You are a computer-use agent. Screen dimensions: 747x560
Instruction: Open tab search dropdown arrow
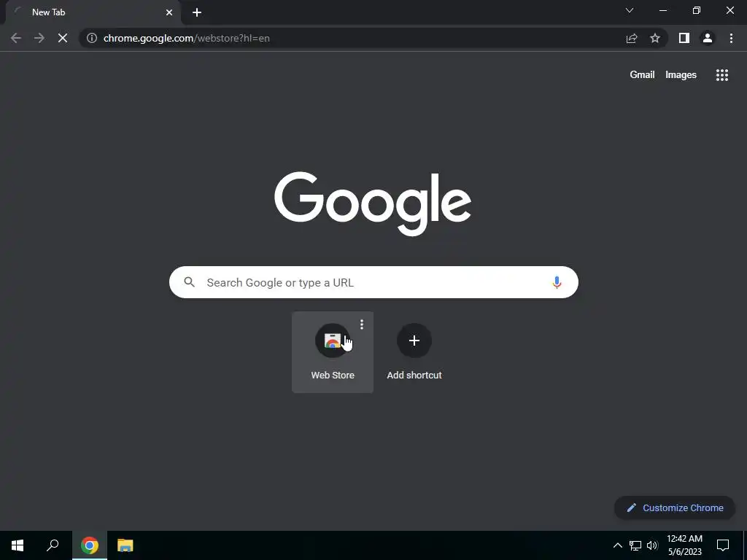[x=630, y=10]
